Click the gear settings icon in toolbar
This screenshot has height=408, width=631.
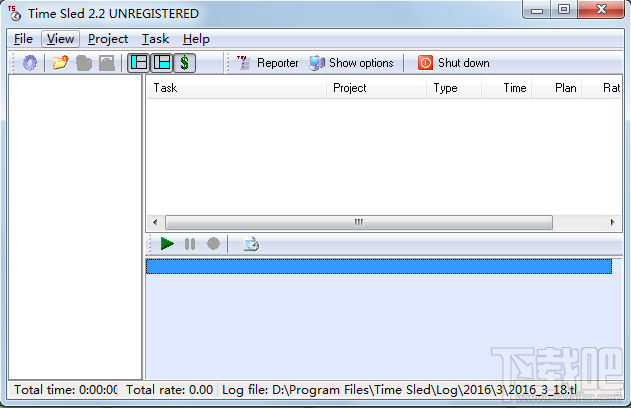30,63
